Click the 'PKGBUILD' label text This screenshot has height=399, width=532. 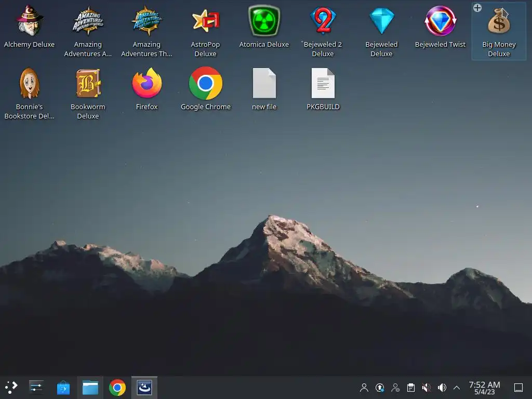click(x=323, y=107)
